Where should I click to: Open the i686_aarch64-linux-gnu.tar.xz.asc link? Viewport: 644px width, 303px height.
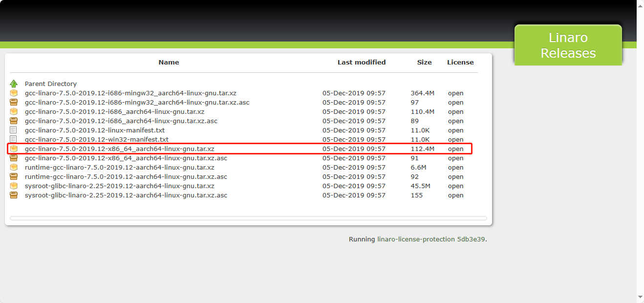[x=121, y=121]
